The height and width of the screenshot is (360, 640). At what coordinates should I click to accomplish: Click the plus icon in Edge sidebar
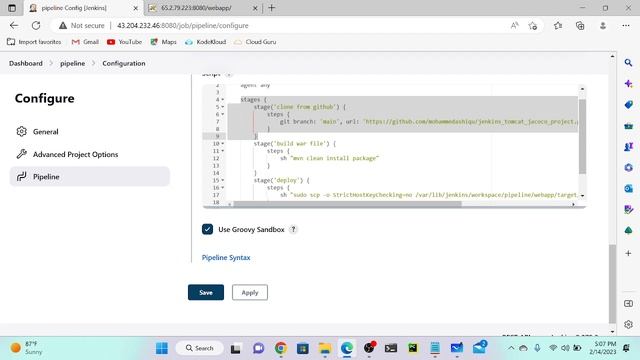coord(629,253)
